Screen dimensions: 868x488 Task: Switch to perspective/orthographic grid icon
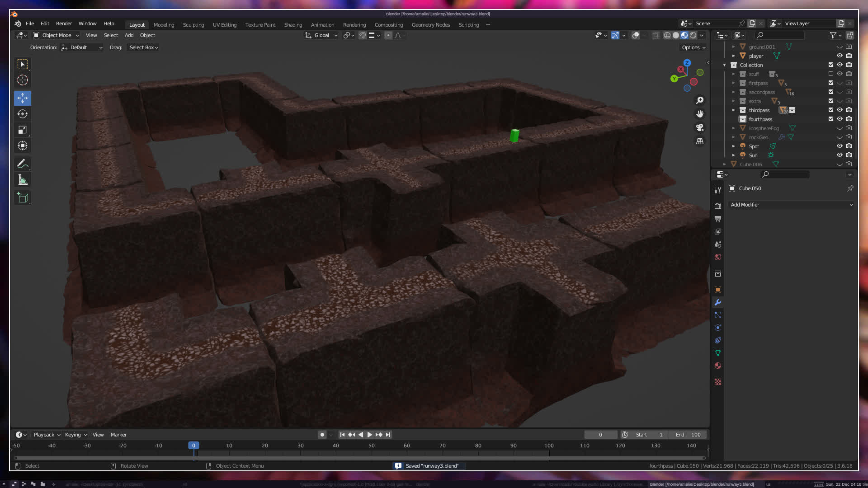[x=700, y=141]
